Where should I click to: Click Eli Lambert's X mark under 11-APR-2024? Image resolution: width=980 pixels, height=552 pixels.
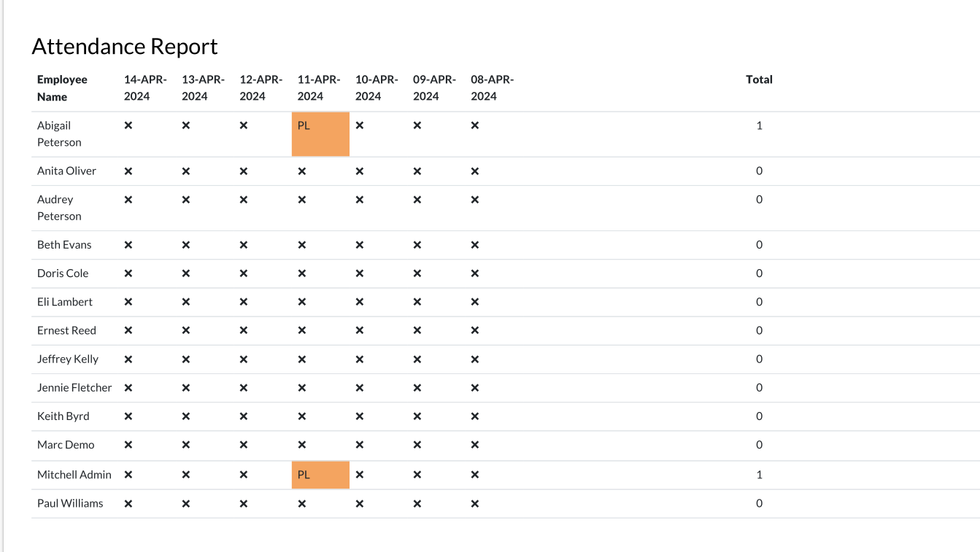coord(301,302)
